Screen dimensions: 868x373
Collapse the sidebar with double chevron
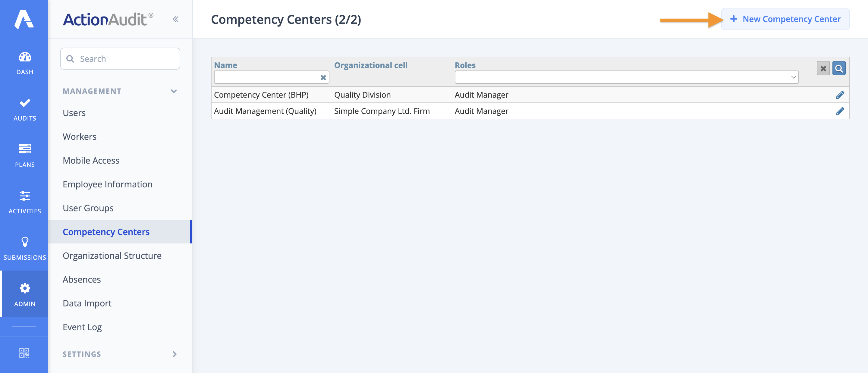(175, 19)
